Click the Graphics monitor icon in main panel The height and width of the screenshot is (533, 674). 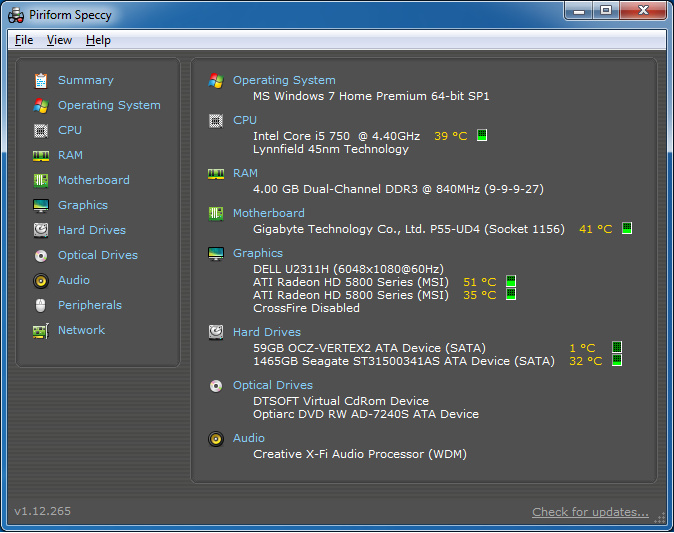tap(216, 254)
